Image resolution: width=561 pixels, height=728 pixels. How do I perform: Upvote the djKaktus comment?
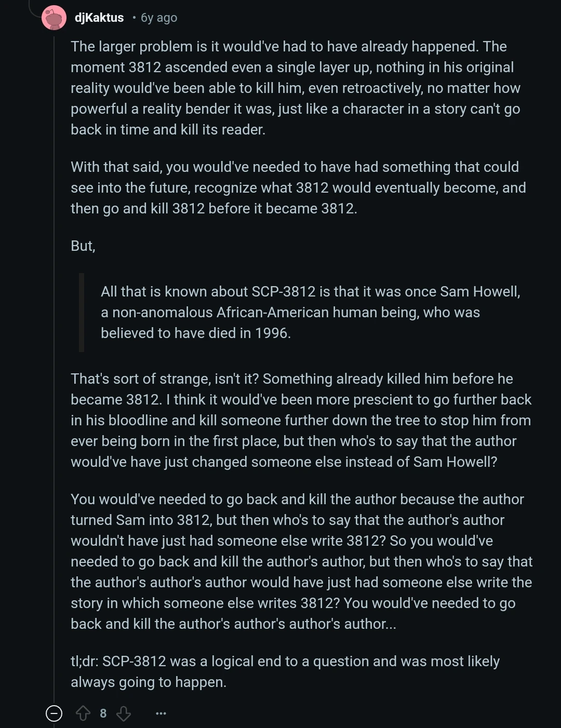(83, 713)
